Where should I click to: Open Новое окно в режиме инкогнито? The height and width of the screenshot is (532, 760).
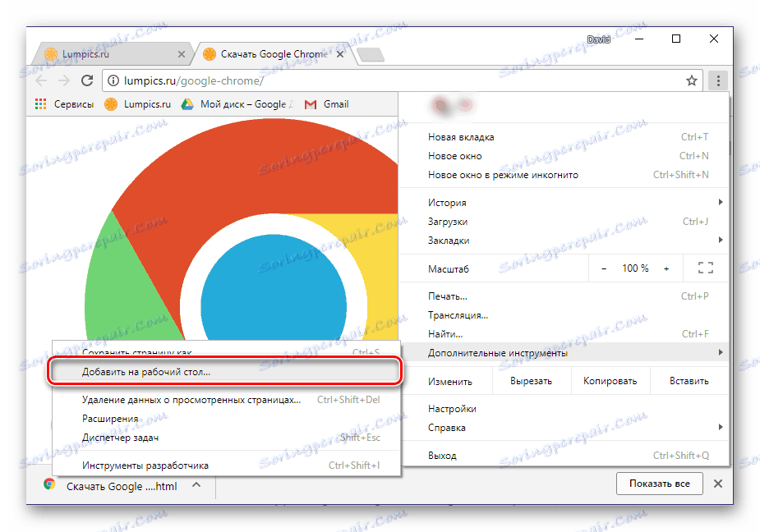[x=564, y=175]
